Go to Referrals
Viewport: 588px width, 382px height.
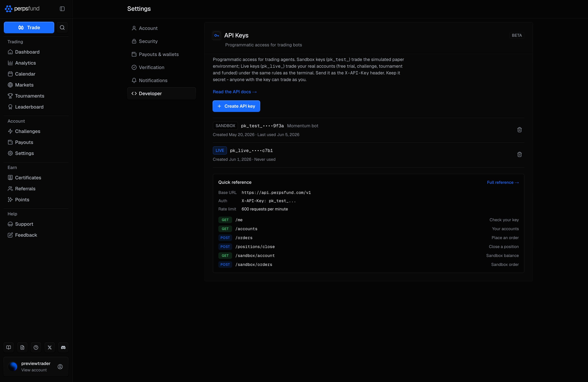(36, 189)
